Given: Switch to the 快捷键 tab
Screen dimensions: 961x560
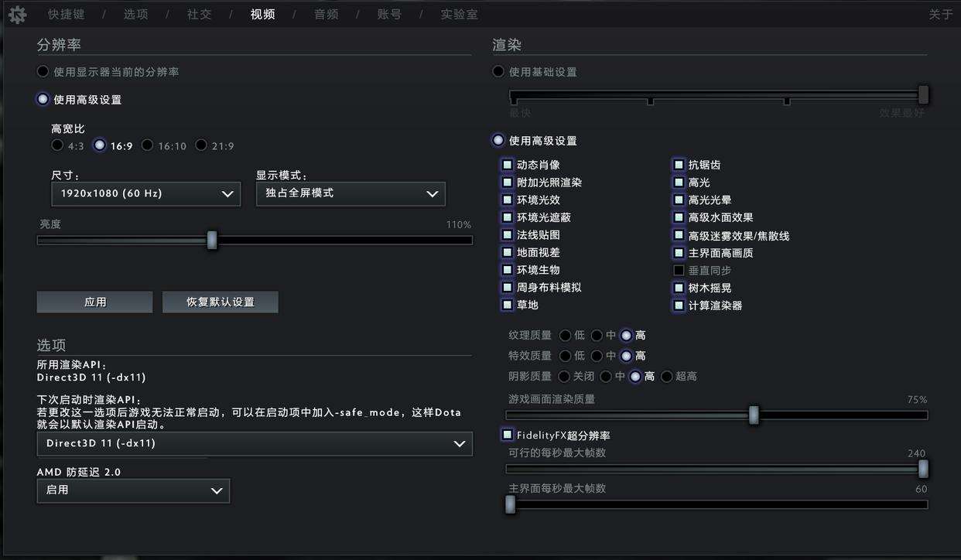Looking at the screenshot, I should (x=67, y=15).
